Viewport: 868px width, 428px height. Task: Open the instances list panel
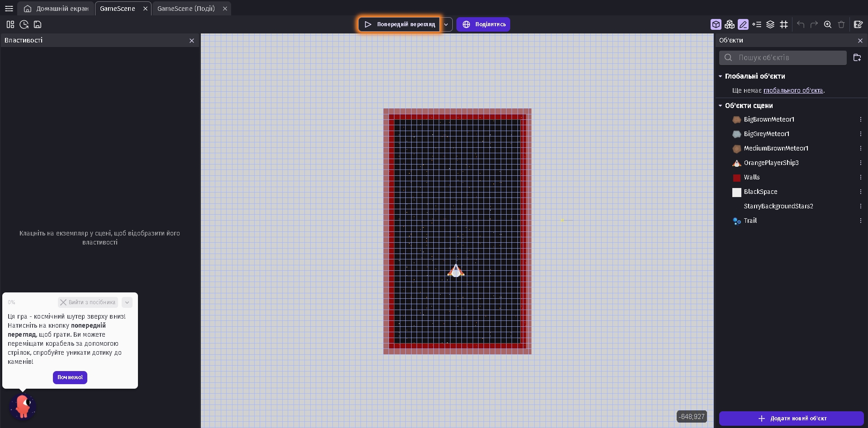757,24
